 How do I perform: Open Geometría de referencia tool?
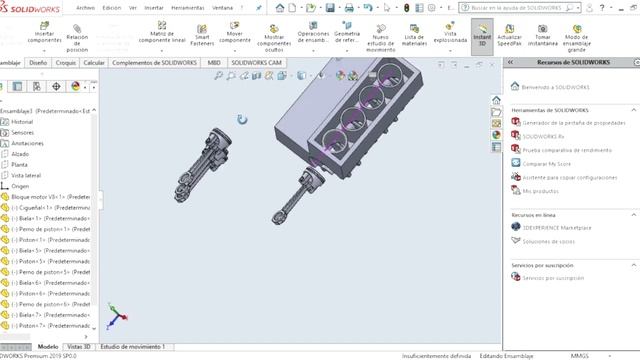pos(347,33)
